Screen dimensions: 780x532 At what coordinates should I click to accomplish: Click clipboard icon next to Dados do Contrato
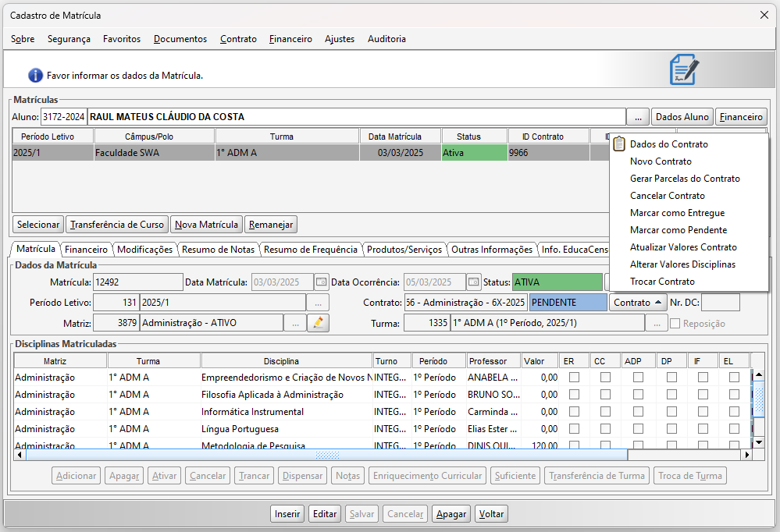(x=619, y=144)
